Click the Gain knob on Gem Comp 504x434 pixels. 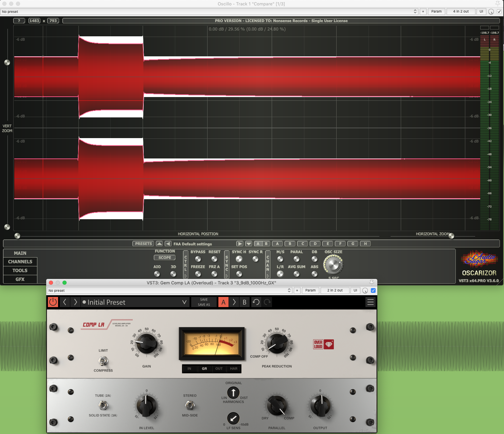point(147,343)
